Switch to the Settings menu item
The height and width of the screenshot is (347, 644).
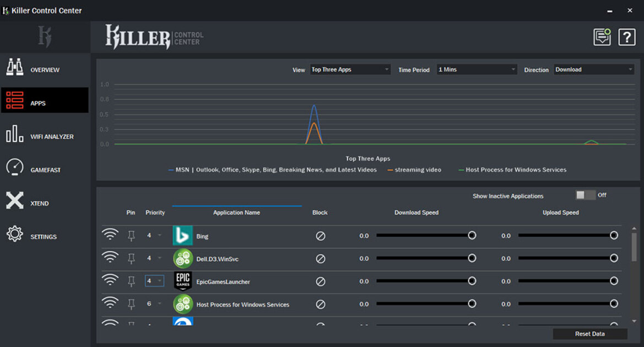(x=44, y=236)
